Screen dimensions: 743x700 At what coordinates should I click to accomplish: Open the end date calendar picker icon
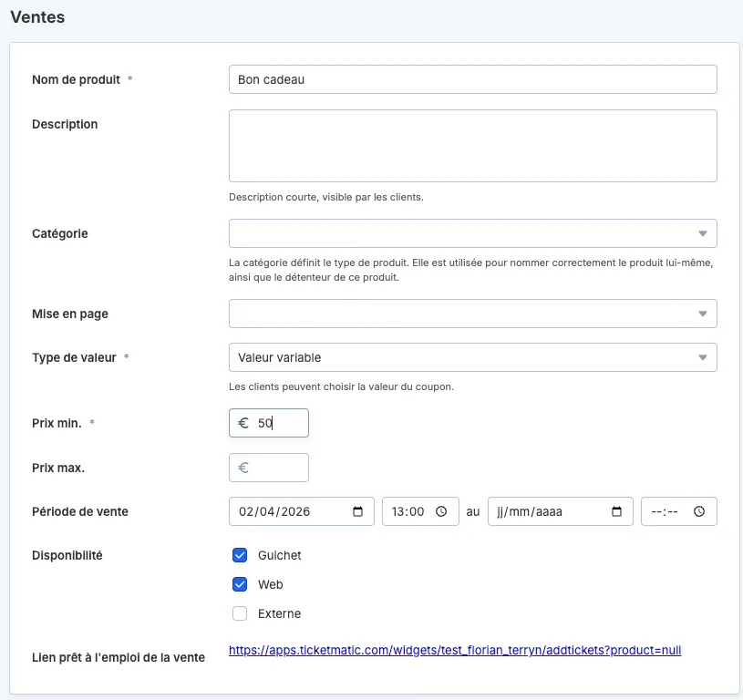pyautogui.click(x=616, y=511)
